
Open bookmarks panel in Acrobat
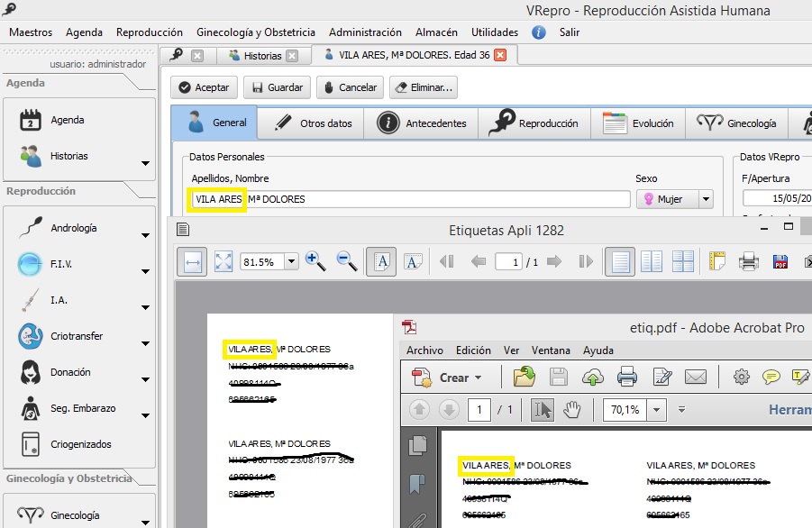[417, 484]
